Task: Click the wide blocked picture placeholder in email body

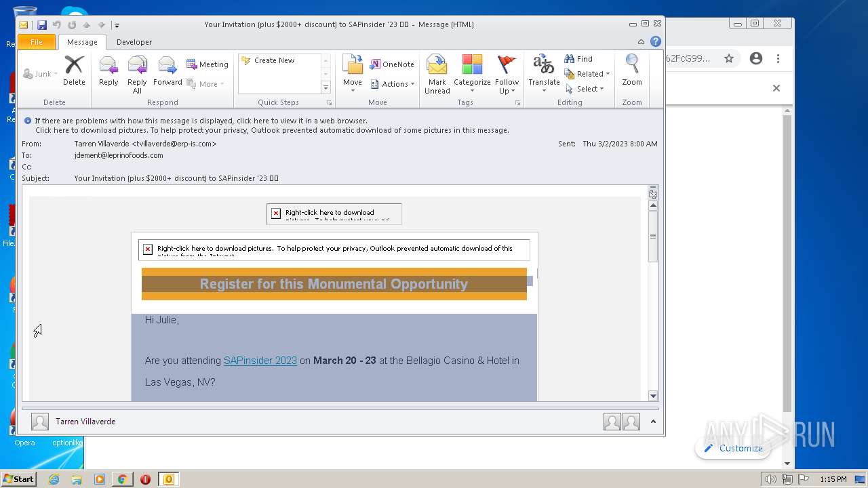Action: pyautogui.click(x=334, y=249)
